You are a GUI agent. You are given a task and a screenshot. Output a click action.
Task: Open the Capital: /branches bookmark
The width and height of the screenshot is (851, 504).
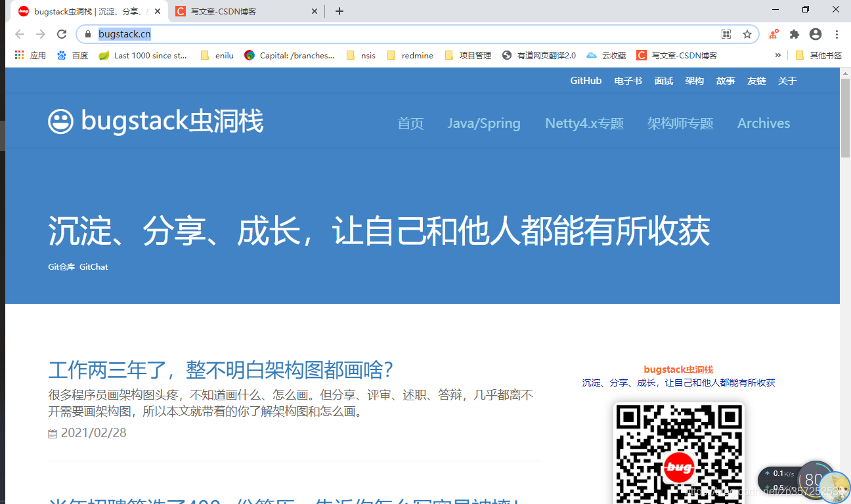click(290, 55)
